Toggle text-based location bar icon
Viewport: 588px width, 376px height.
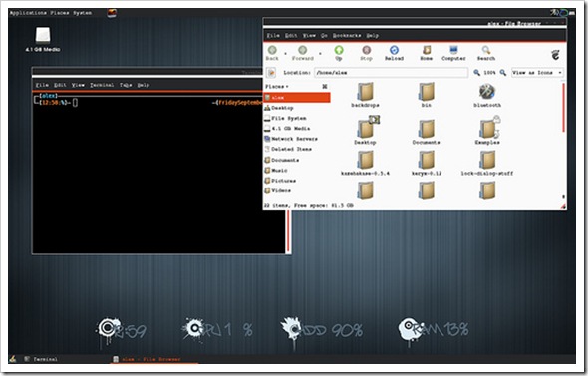271,73
